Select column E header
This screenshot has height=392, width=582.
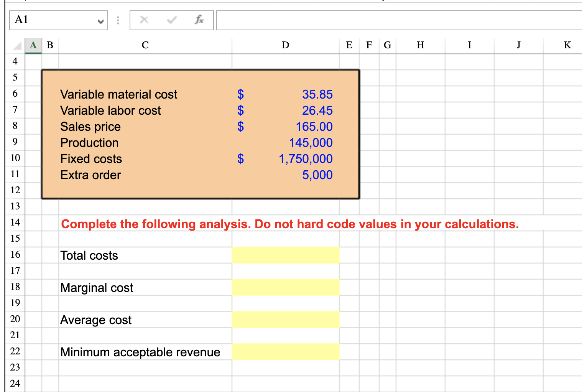click(349, 45)
